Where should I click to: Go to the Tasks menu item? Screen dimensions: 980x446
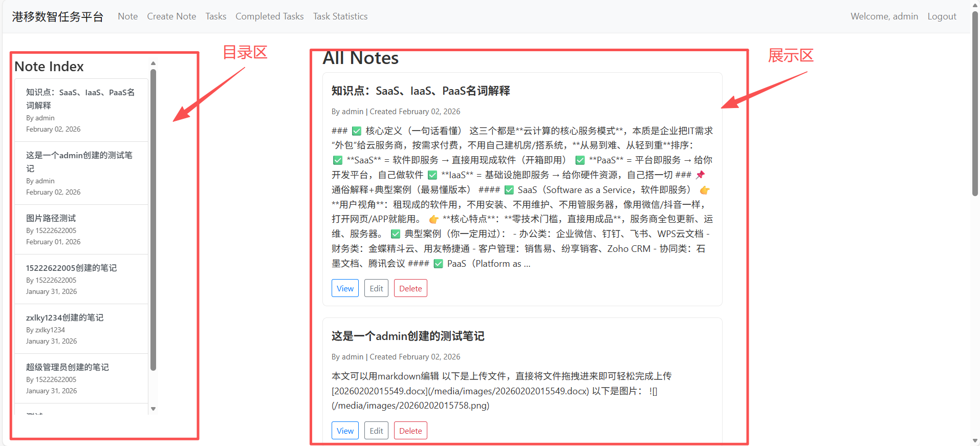215,16
